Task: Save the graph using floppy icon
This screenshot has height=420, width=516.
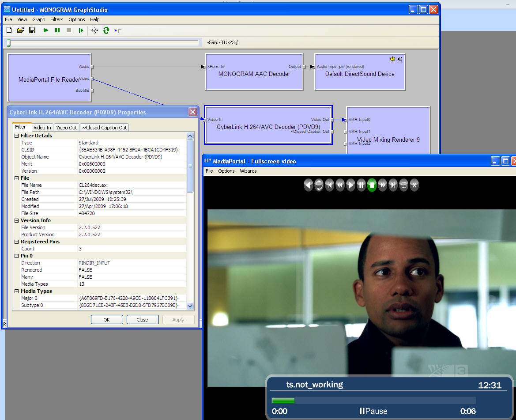Action: pyautogui.click(x=32, y=30)
